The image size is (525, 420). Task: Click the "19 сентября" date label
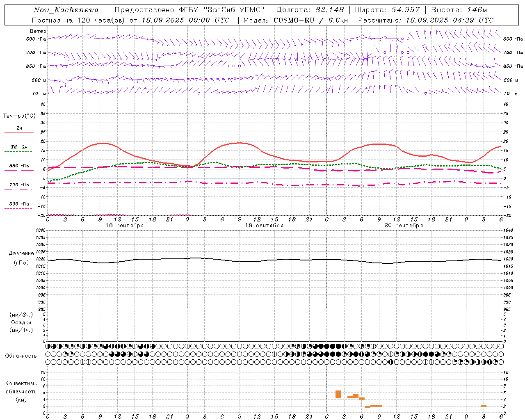(264, 226)
